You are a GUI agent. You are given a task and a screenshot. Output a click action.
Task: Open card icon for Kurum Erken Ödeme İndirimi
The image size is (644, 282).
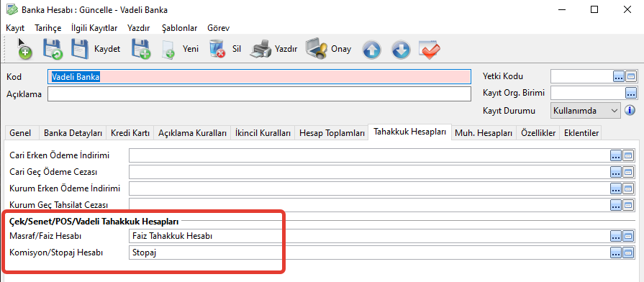[x=627, y=188]
